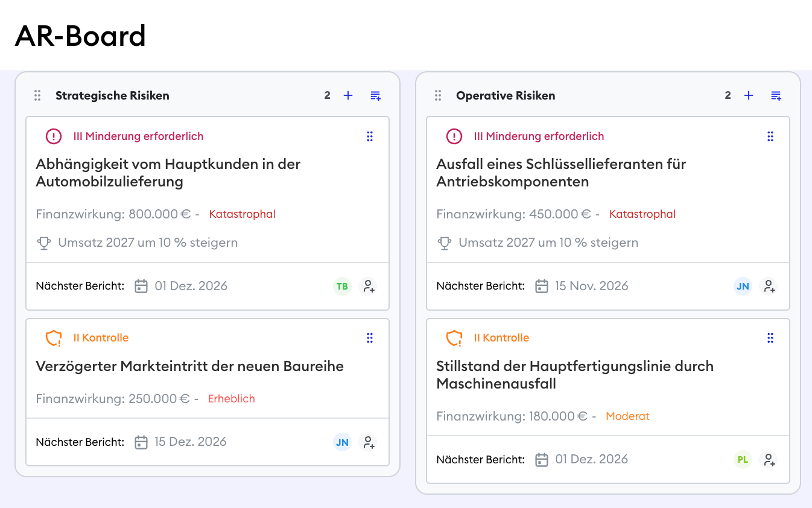
Task: Assign a person to the Verzögerter Markteintritt card
Action: (368, 442)
